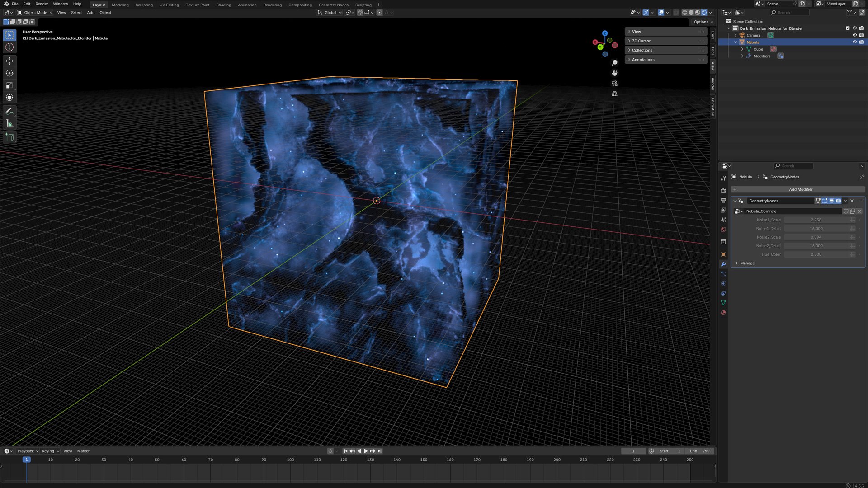Toggle the camera view icon

coord(614,84)
